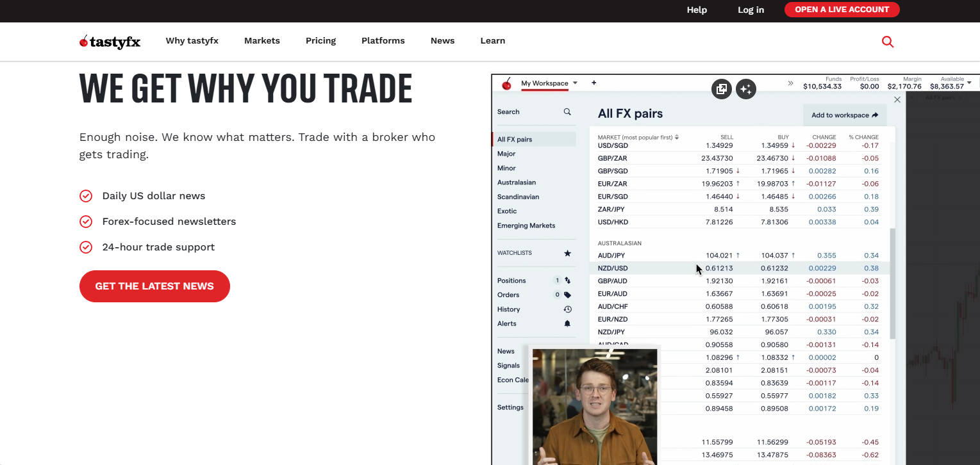Click the magnifier icon in platform Search box

(567, 111)
